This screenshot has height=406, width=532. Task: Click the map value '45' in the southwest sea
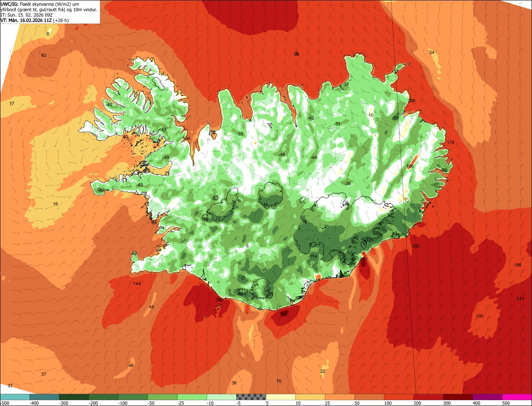[x=151, y=307]
